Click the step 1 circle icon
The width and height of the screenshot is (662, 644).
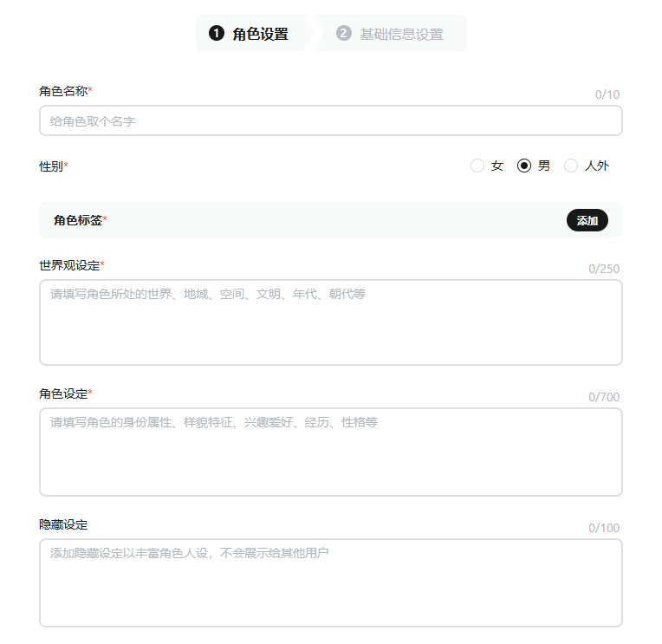click(216, 34)
